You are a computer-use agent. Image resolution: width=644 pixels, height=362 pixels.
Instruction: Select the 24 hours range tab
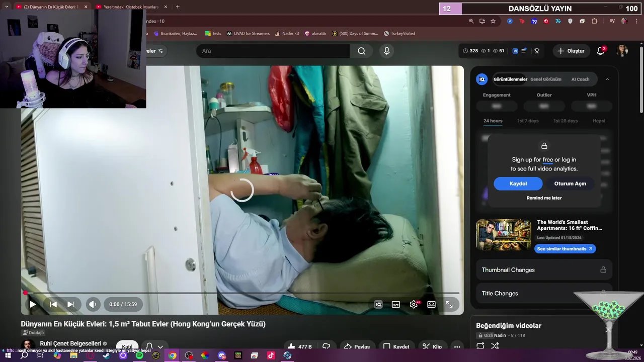pos(493,121)
